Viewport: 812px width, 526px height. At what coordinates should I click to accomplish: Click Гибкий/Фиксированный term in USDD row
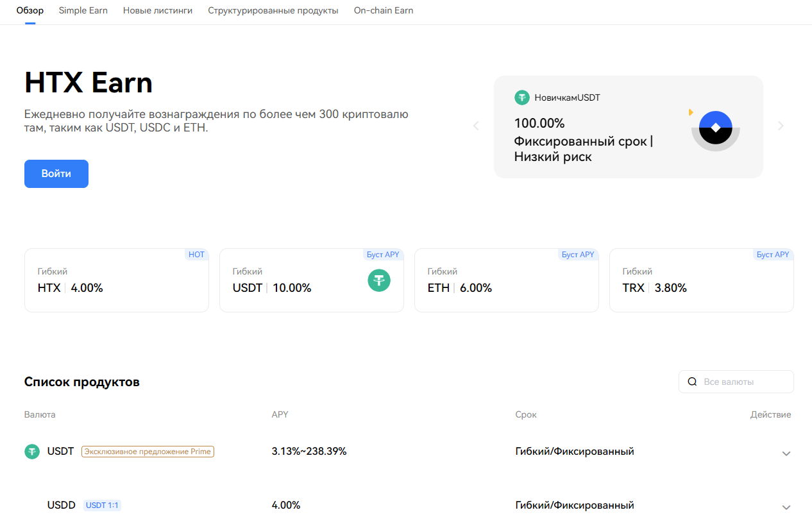(x=575, y=505)
